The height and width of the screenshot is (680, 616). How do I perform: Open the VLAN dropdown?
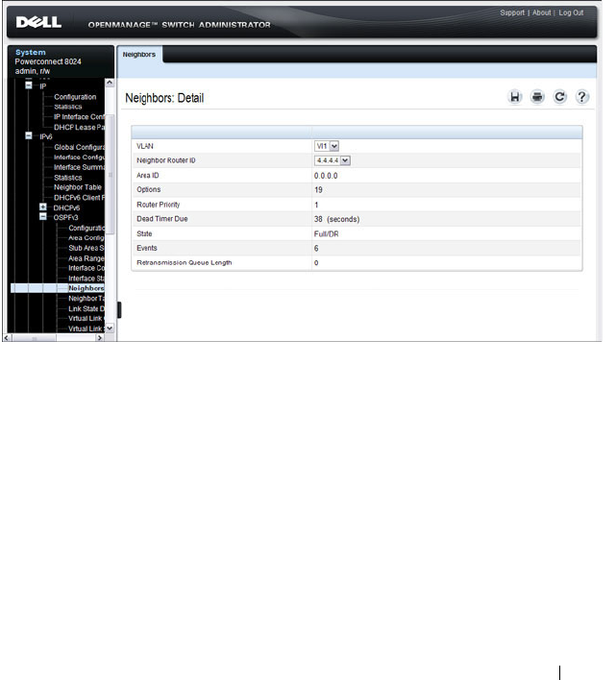pos(326,146)
